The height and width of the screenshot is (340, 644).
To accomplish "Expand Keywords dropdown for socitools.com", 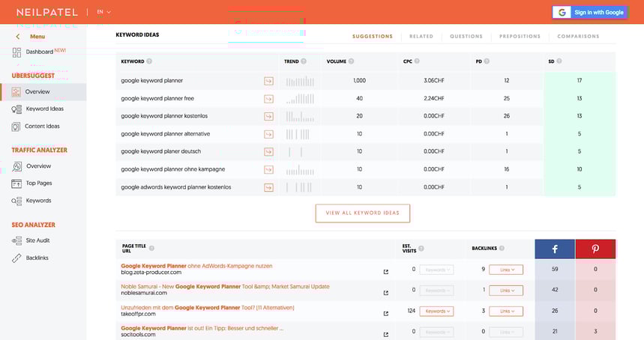I will coord(436,332).
